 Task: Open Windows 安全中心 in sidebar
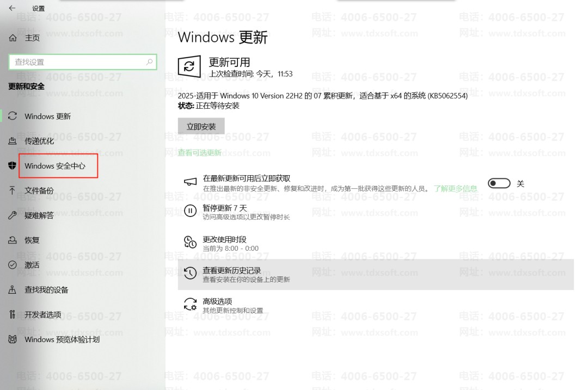[55, 166]
